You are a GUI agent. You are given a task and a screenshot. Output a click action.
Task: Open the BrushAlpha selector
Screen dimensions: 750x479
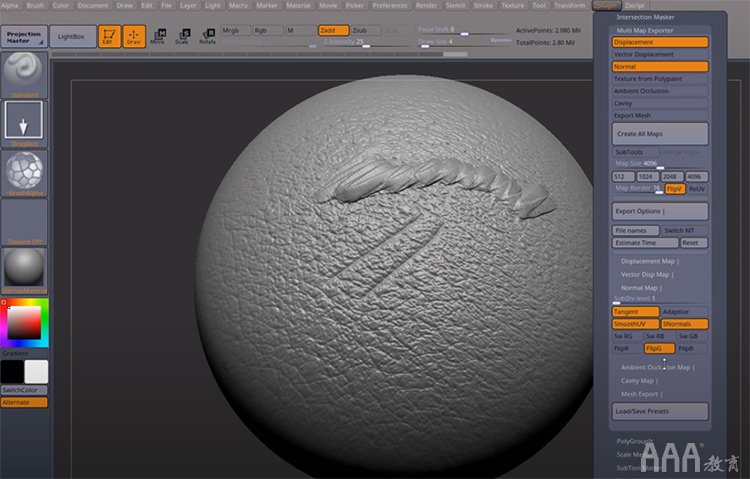click(x=24, y=173)
